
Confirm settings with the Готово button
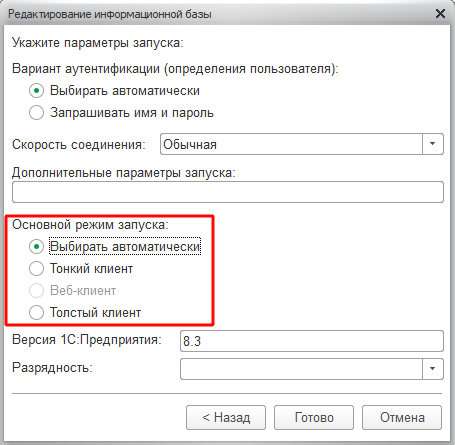[x=314, y=417]
